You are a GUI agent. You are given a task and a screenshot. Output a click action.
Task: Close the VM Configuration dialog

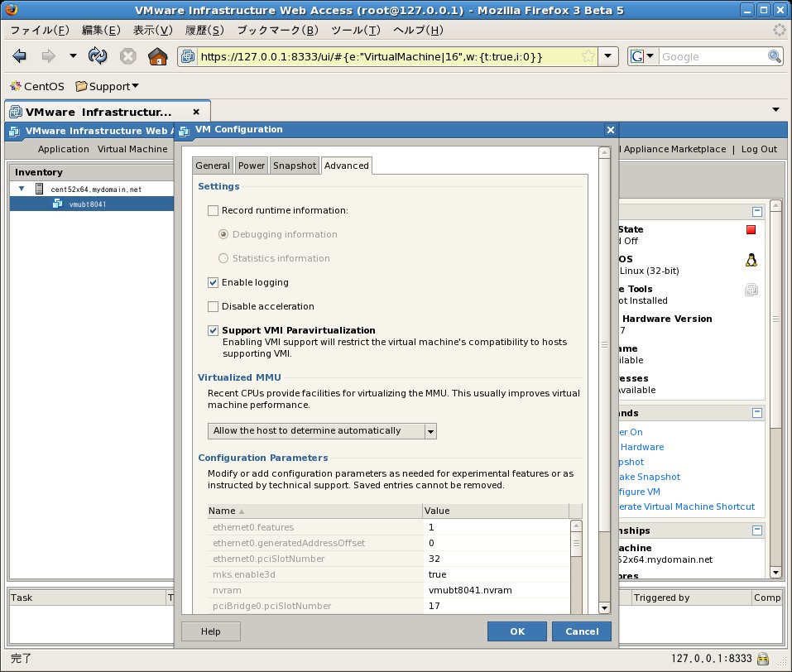point(611,130)
